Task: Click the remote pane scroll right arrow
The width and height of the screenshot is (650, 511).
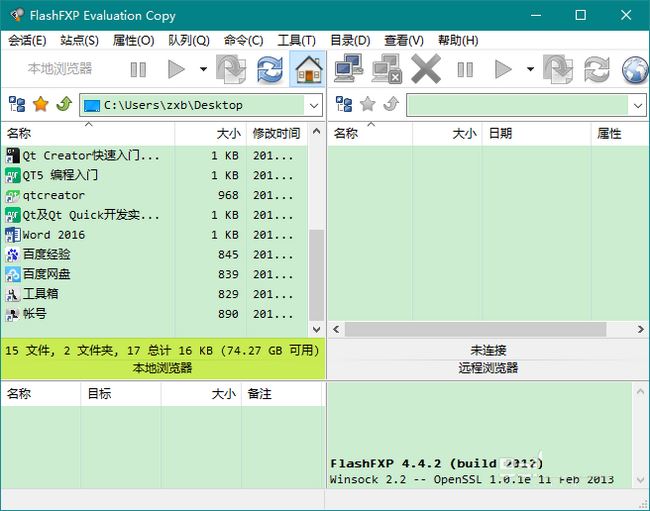Action: pos(640,329)
